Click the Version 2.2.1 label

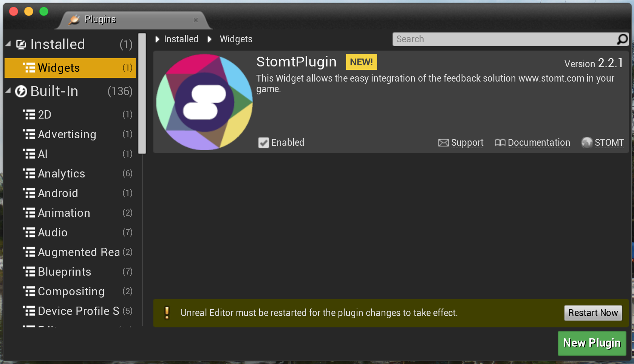pos(594,63)
